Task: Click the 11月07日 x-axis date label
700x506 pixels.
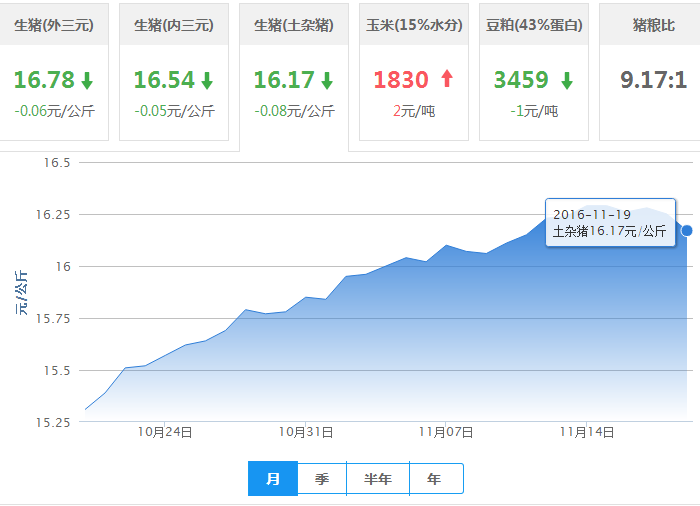Action: click(x=445, y=433)
